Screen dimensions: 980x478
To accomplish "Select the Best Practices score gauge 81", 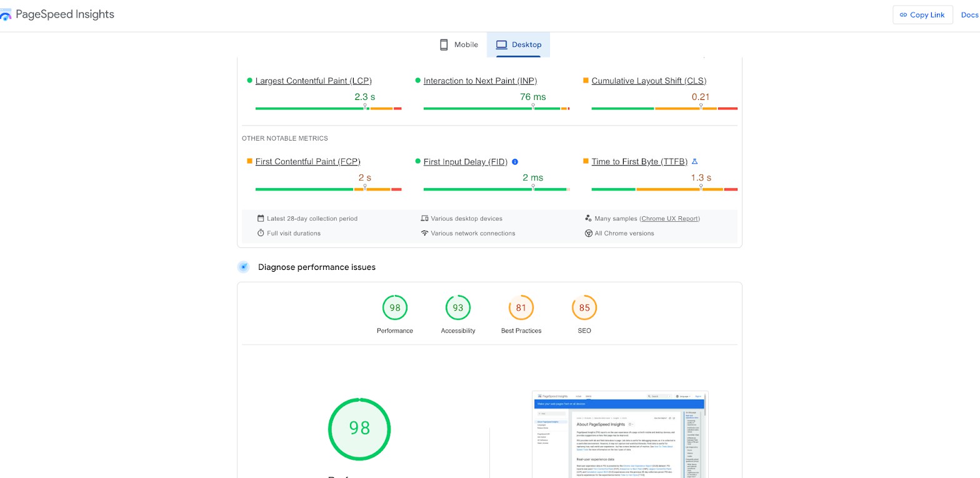I will click(521, 307).
